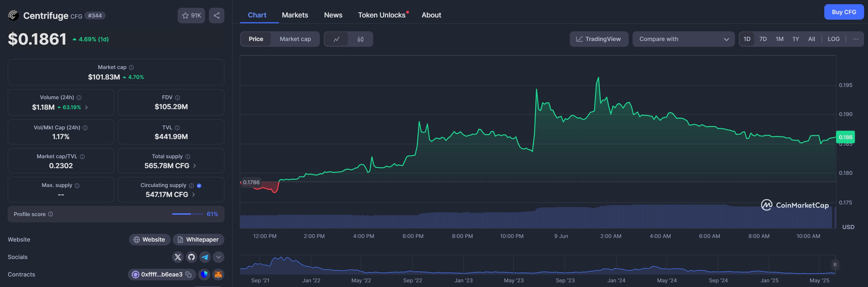This screenshot has width=868, height=287.
Task: Open the TradingView chart button
Action: pos(599,39)
